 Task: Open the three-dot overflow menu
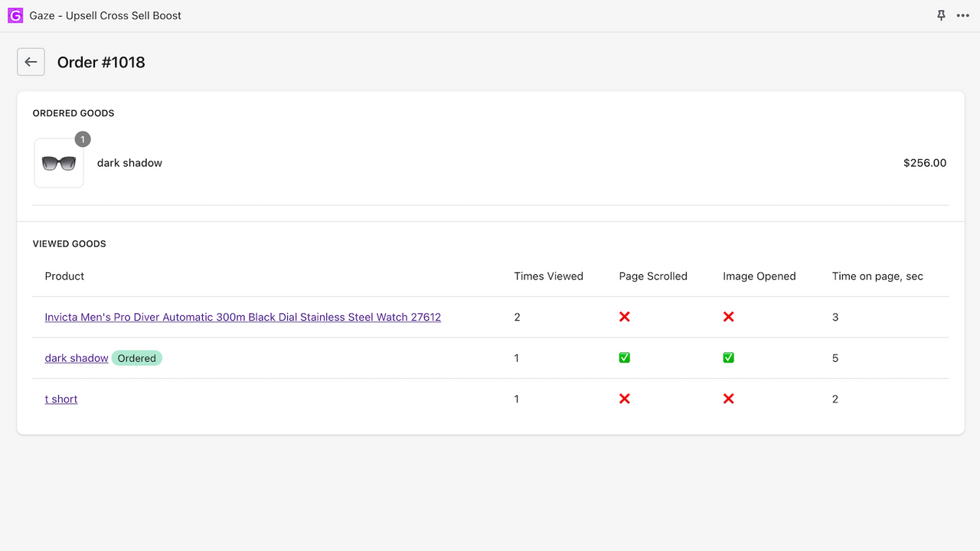[963, 15]
